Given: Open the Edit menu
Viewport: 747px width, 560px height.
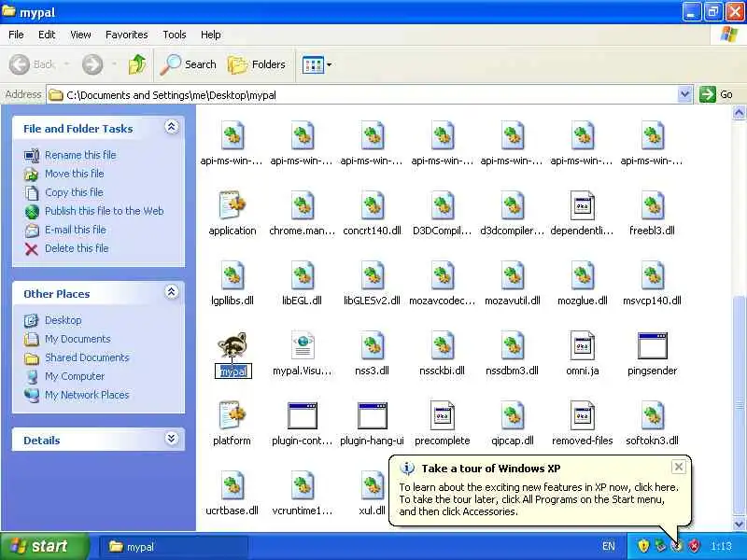Looking at the screenshot, I should [47, 35].
